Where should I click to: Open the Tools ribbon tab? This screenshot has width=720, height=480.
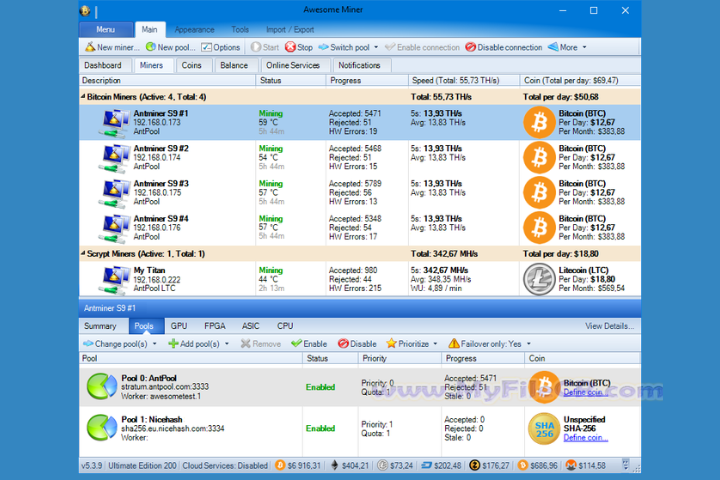(x=240, y=29)
